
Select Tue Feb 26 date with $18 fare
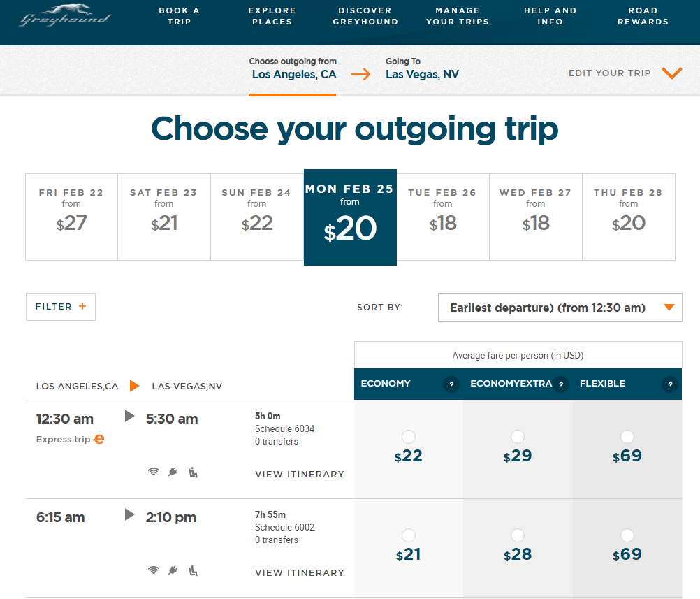click(443, 217)
